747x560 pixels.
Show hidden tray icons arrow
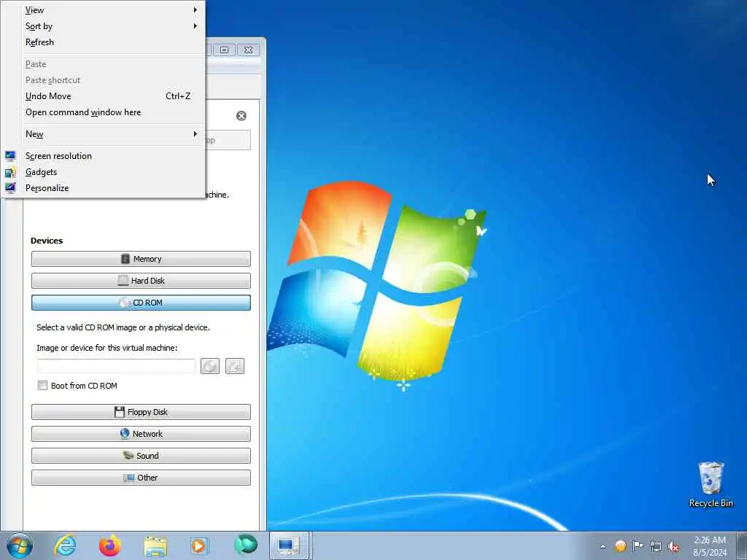click(603, 546)
